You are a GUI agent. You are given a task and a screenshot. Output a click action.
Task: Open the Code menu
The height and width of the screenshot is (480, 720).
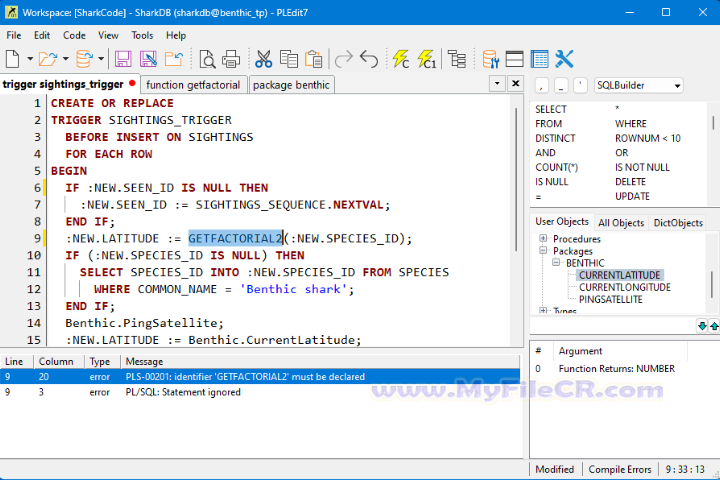[x=74, y=35]
